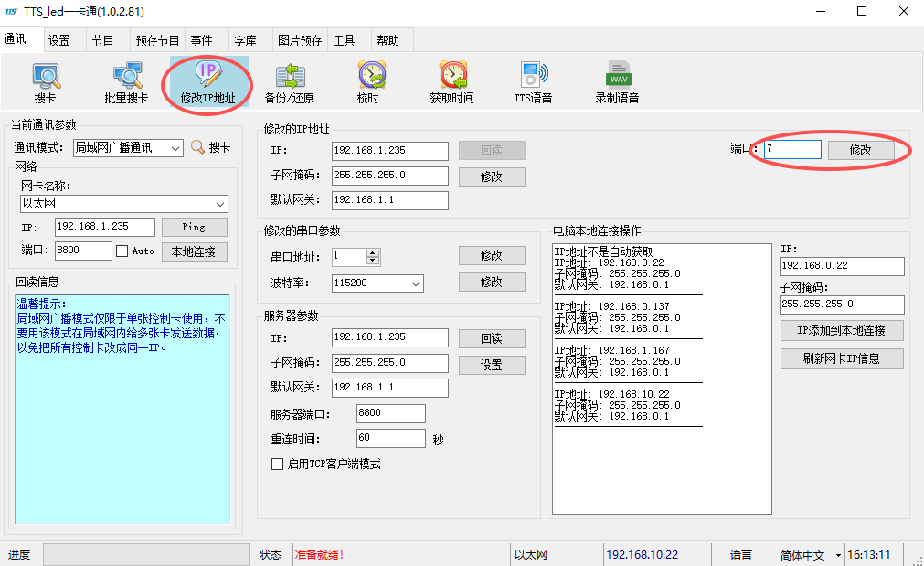Switch to the 工具 tab

click(x=345, y=40)
